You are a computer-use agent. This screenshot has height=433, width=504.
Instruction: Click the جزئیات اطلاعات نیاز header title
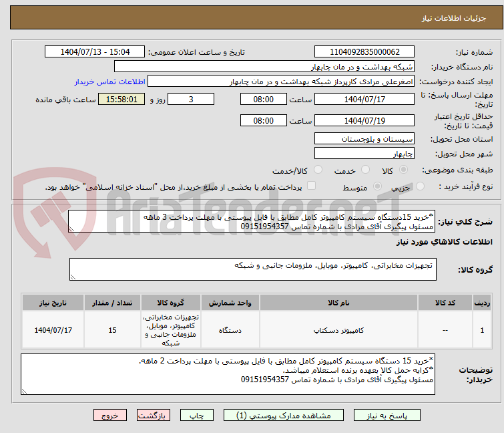point(454,18)
